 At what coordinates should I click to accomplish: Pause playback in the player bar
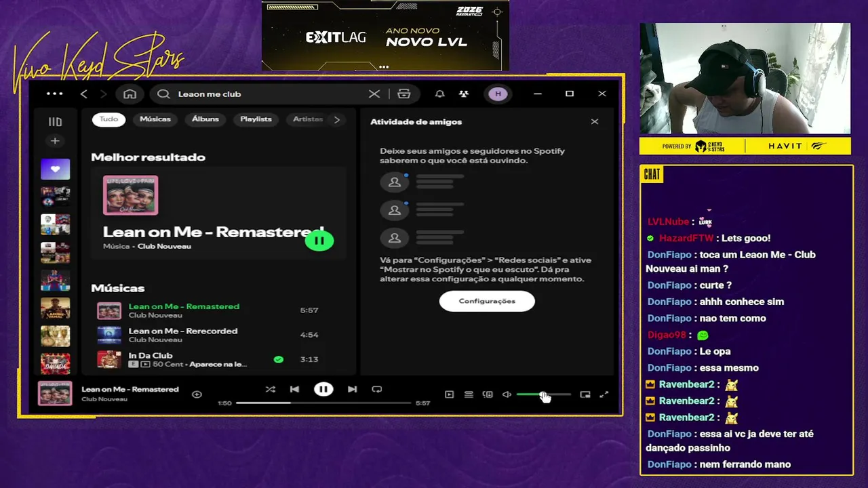point(323,389)
